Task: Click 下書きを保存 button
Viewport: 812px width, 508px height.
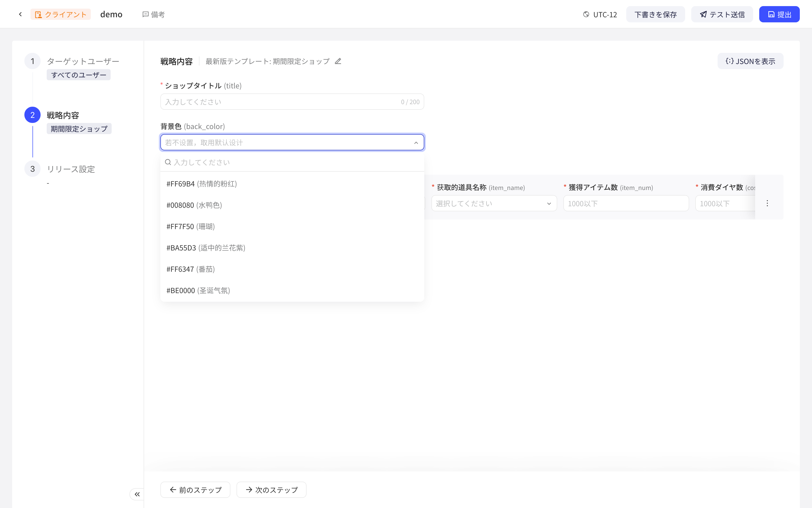Action: [655, 14]
